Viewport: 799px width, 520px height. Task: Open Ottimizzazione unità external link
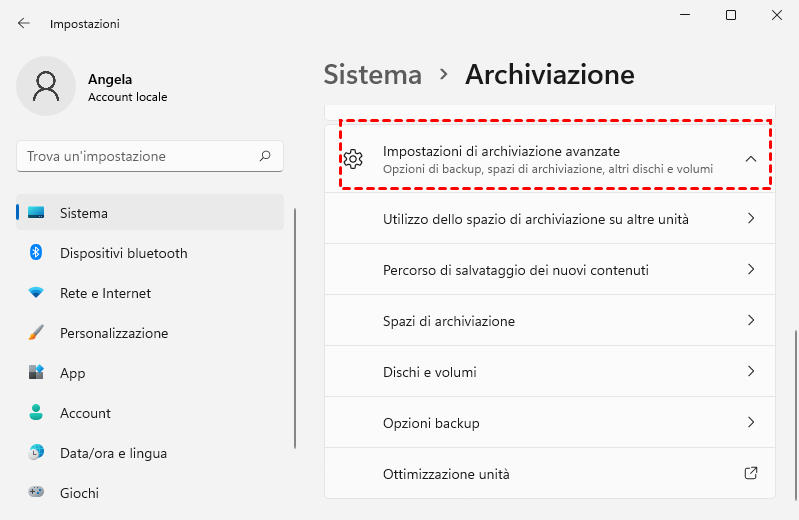[x=750, y=474]
